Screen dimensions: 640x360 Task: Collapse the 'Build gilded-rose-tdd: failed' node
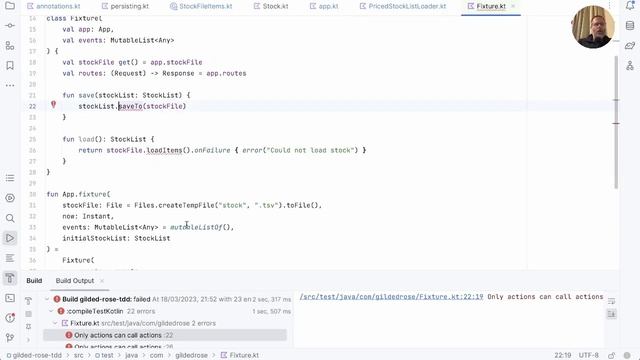(47, 299)
